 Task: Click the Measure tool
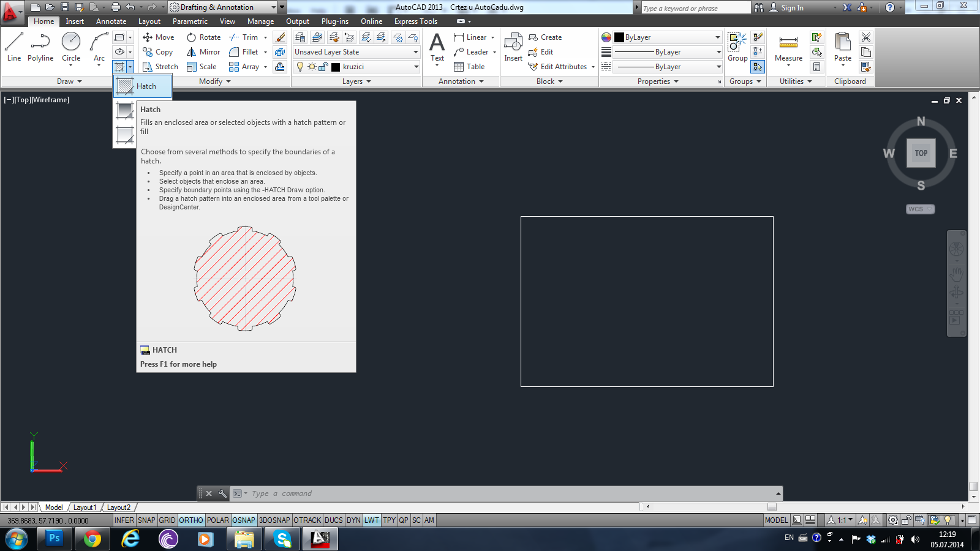pyautogui.click(x=788, y=47)
